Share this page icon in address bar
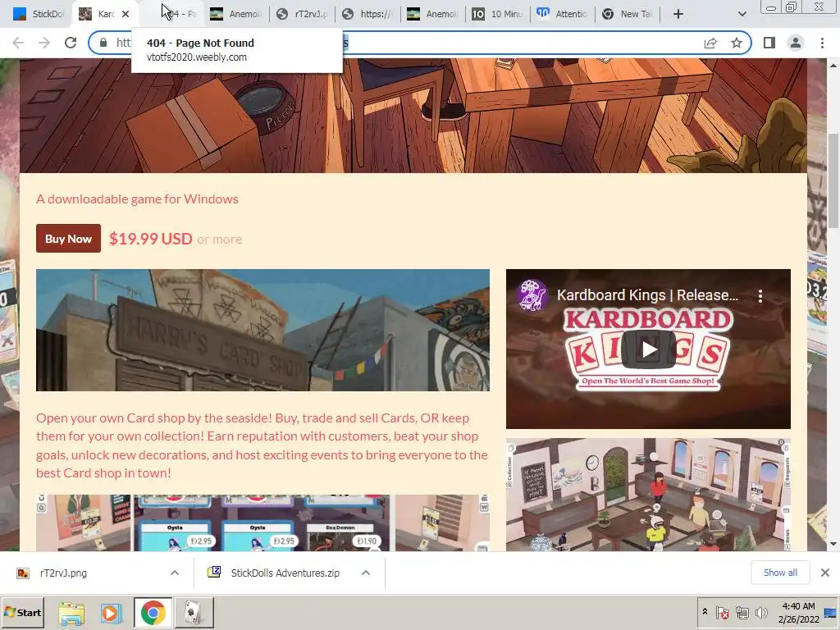Image resolution: width=840 pixels, height=630 pixels. point(710,43)
